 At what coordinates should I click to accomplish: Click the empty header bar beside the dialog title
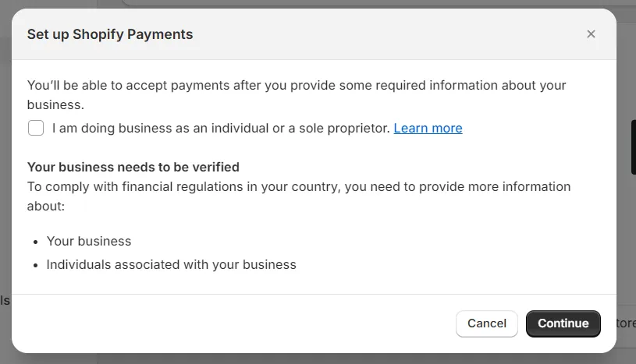[390, 34]
